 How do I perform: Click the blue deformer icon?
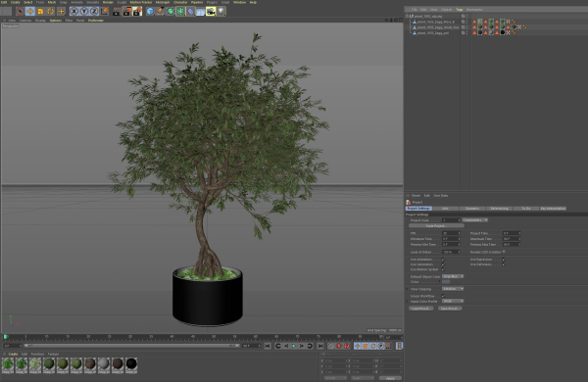[191, 11]
